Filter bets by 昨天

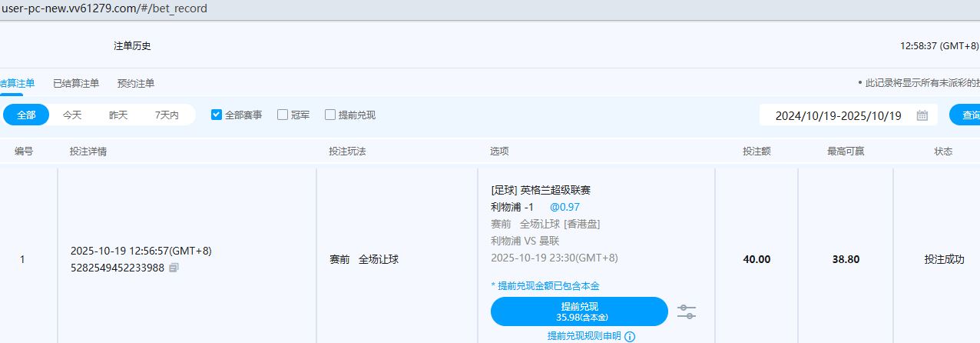coord(118,115)
